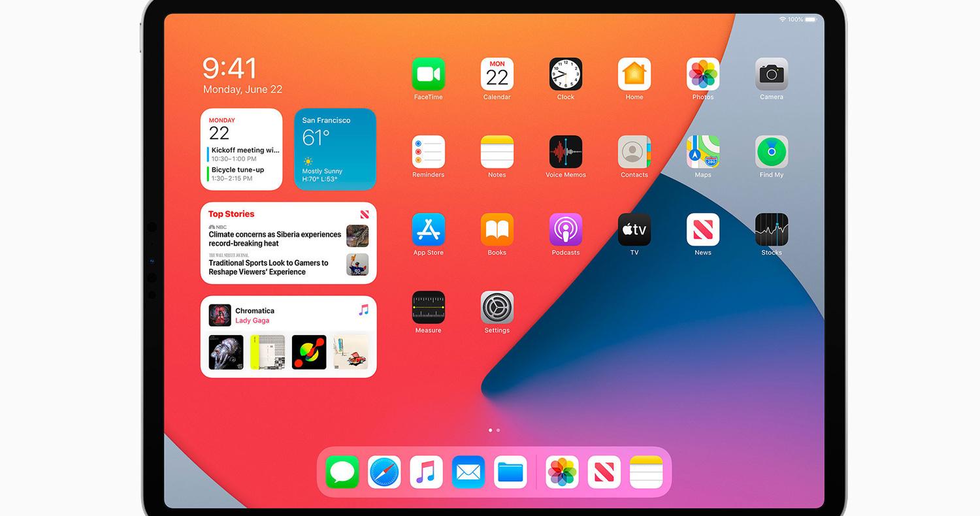The height and width of the screenshot is (516, 980).
Task: Open the San Francisco weather widget
Action: click(335, 149)
